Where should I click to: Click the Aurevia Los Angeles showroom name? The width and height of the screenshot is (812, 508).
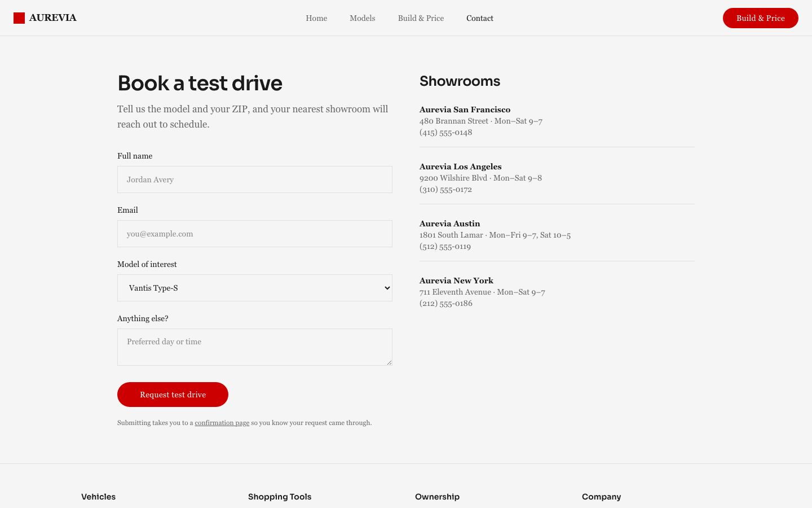460,167
